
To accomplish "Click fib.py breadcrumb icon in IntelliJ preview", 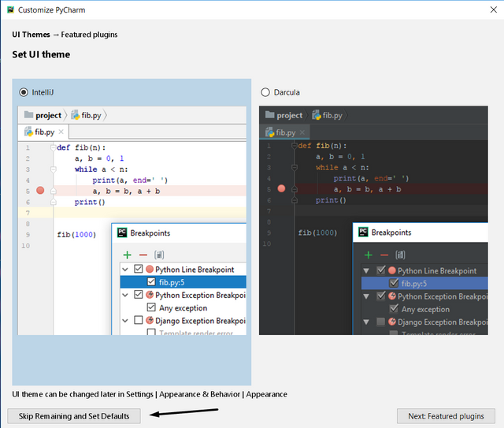I will (76, 115).
